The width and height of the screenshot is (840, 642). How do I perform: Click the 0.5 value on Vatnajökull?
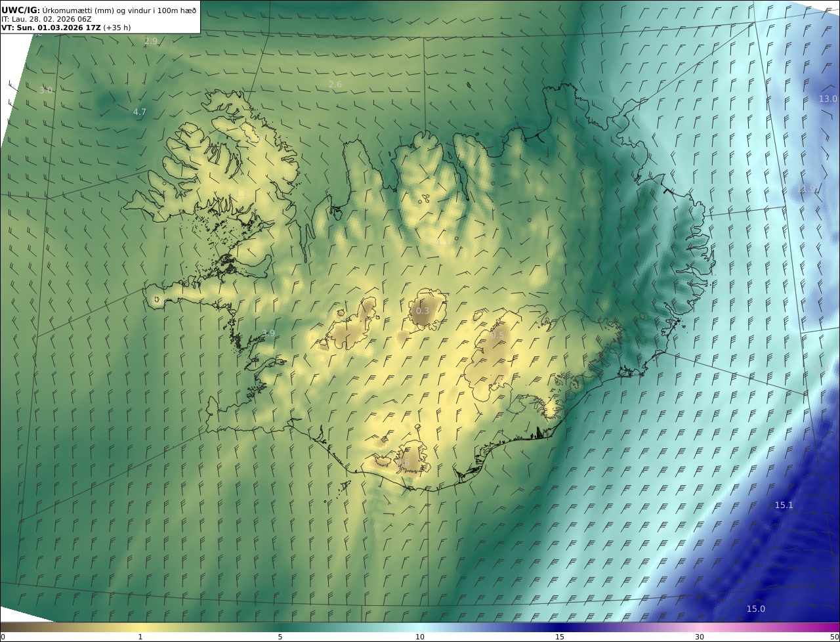tap(498, 335)
